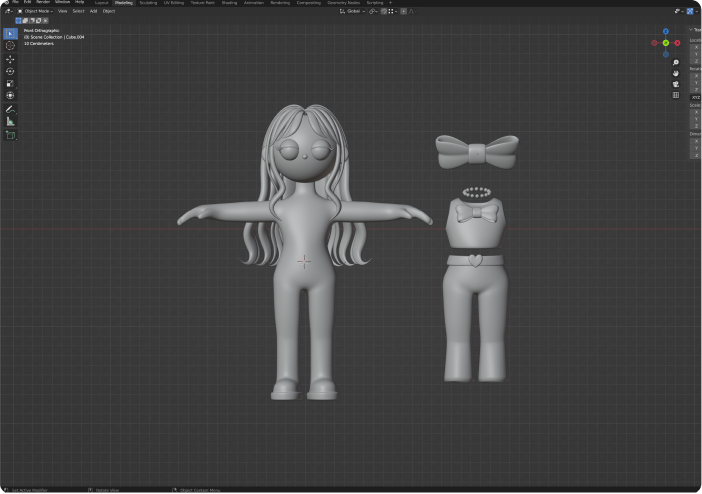702x494 pixels.
Task: Select the Scale tool
Action: coord(10,83)
